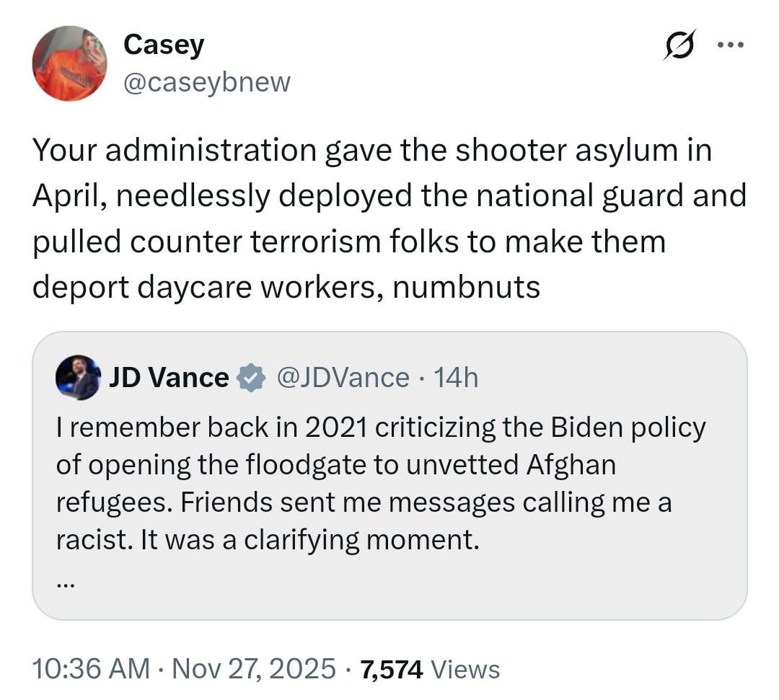This screenshot has width=779, height=700.
Task: Click the JD Vance display name
Action: (169, 378)
